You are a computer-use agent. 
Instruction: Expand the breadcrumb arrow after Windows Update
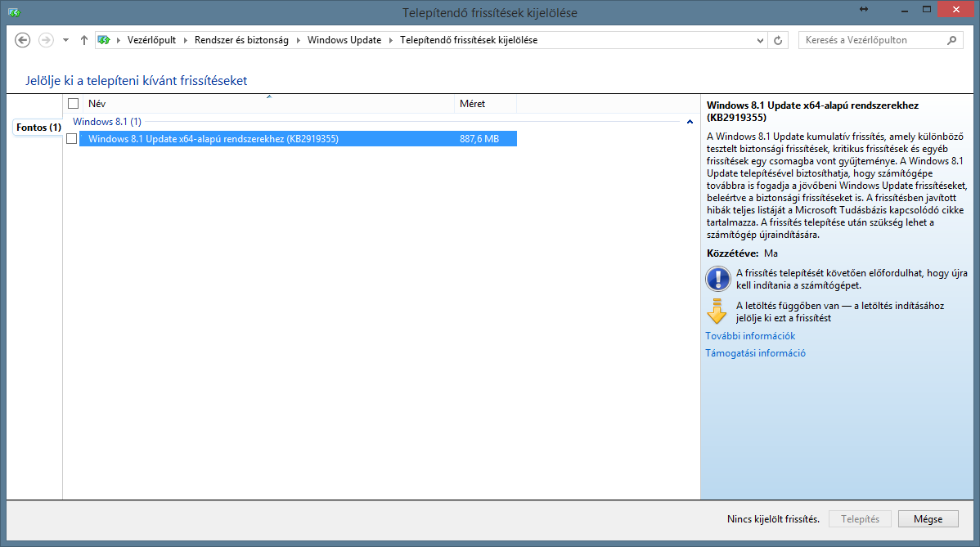tap(391, 40)
